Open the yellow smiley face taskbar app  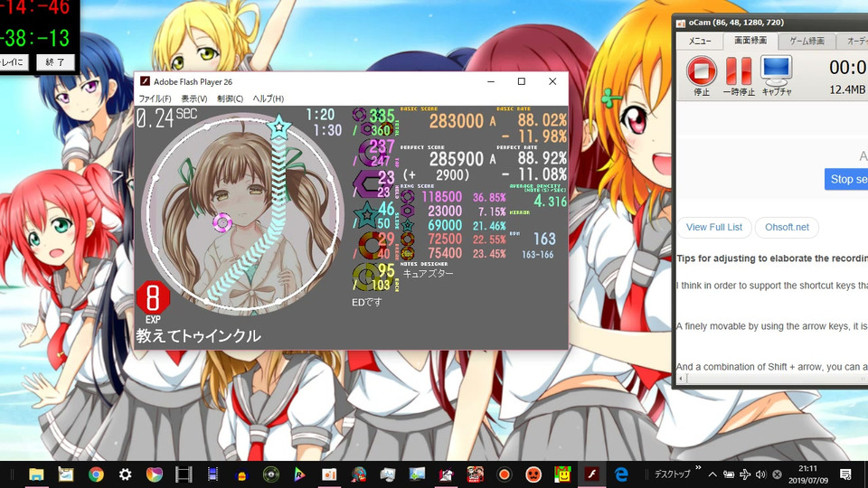(x=563, y=474)
